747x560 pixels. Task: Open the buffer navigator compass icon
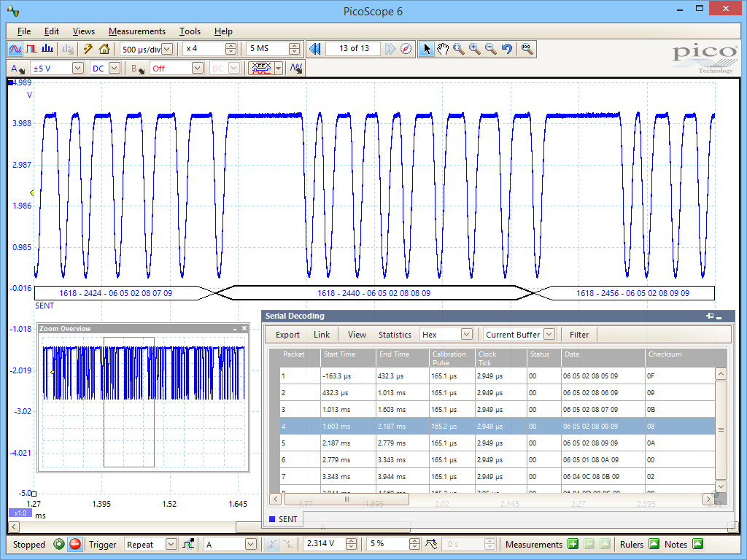[x=406, y=49]
